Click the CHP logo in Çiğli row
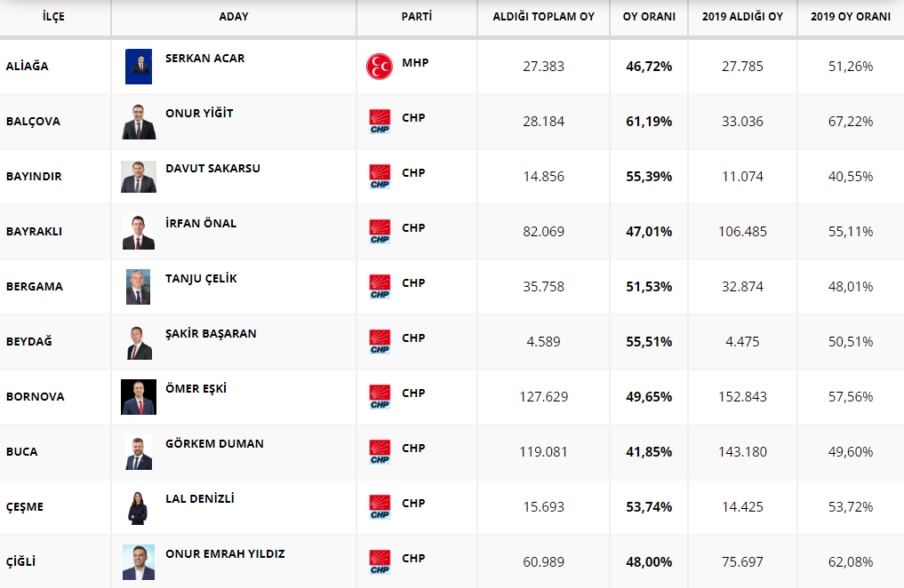The height and width of the screenshot is (588, 904). pos(380,562)
